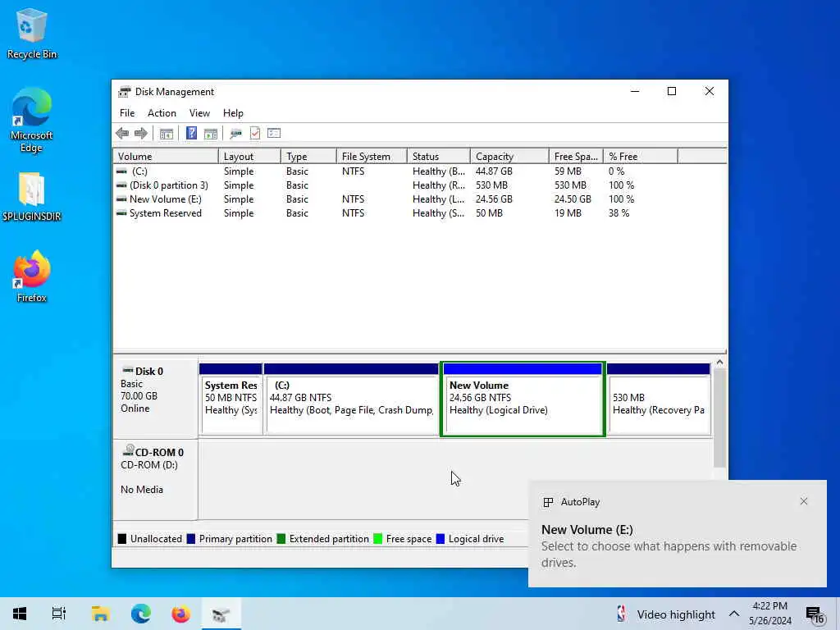This screenshot has width=840, height=630.
Task: Launch Firefox from the taskbar
Action: tap(181, 614)
